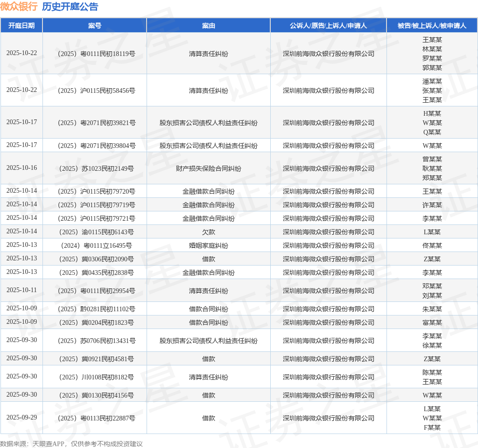Viewport: 478px width, 448px height.
Task: Click defendant 徐某某
Action: pyautogui.click(x=432, y=345)
